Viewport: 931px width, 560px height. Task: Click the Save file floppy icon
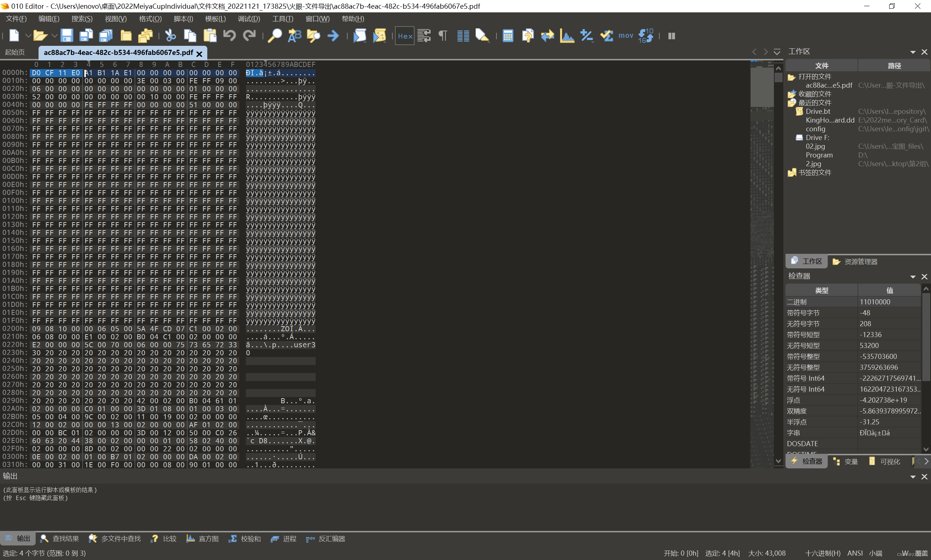[x=67, y=36]
